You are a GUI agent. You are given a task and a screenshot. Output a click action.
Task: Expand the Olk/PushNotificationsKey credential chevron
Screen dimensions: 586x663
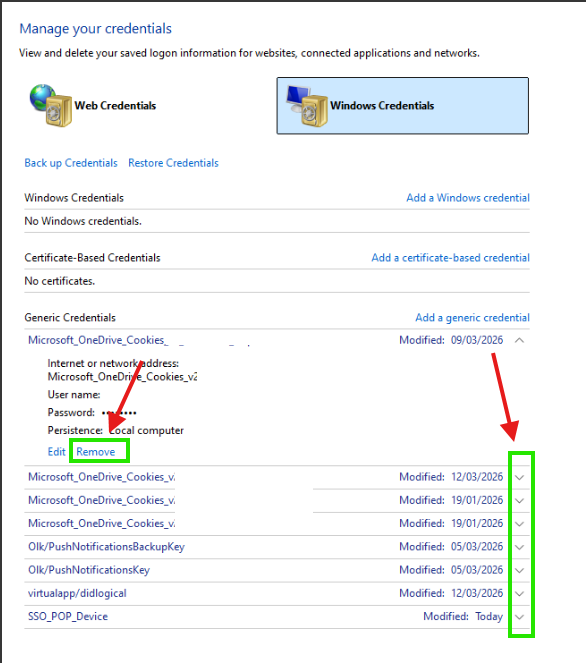520,570
